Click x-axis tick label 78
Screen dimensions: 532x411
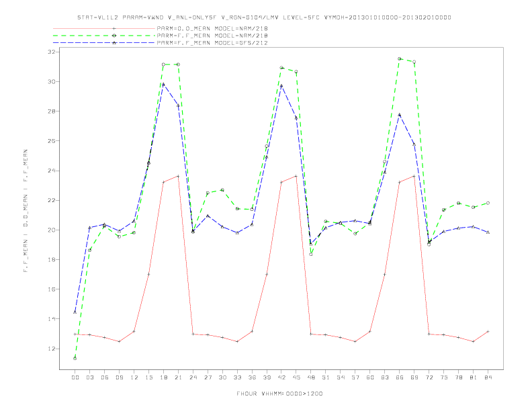coord(458,377)
